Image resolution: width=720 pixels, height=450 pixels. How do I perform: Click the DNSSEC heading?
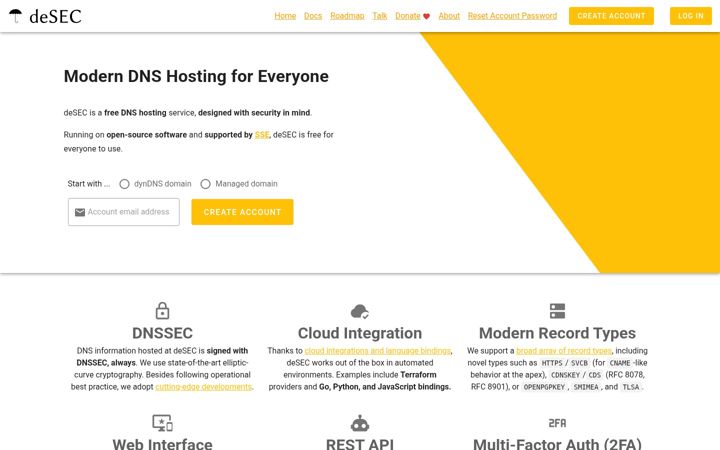tap(162, 333)
